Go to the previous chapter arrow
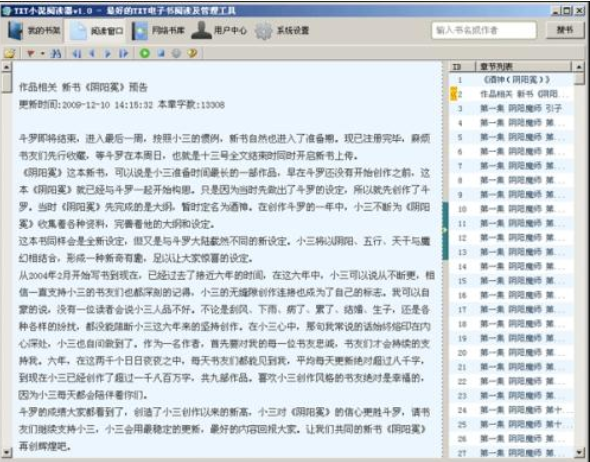Screen dimensions: 590x462 (x=92, y=53)
